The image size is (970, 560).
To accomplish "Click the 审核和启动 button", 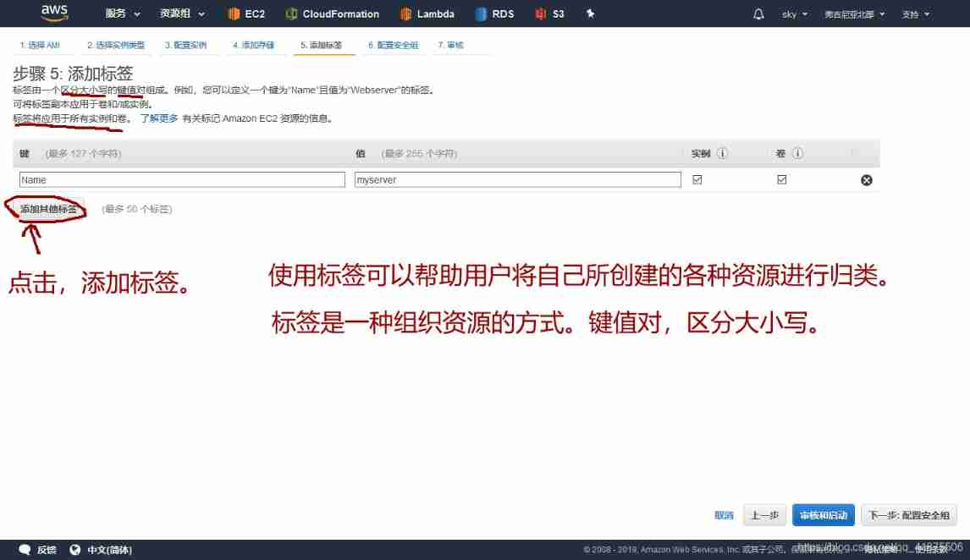I will (x=824, y=515).
